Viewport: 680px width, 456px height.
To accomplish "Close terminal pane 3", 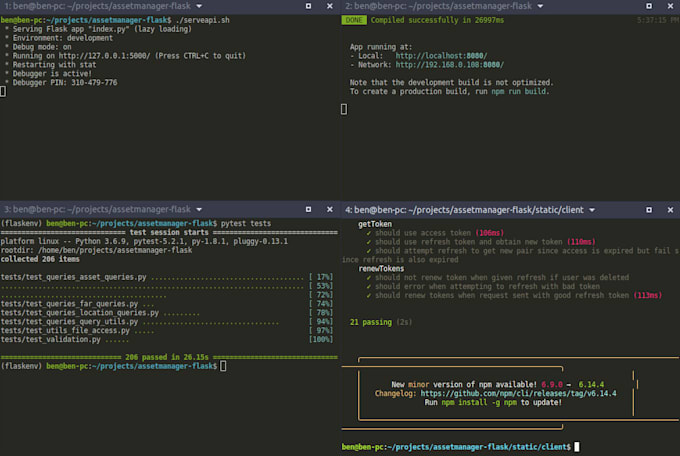I will point(330,210).
